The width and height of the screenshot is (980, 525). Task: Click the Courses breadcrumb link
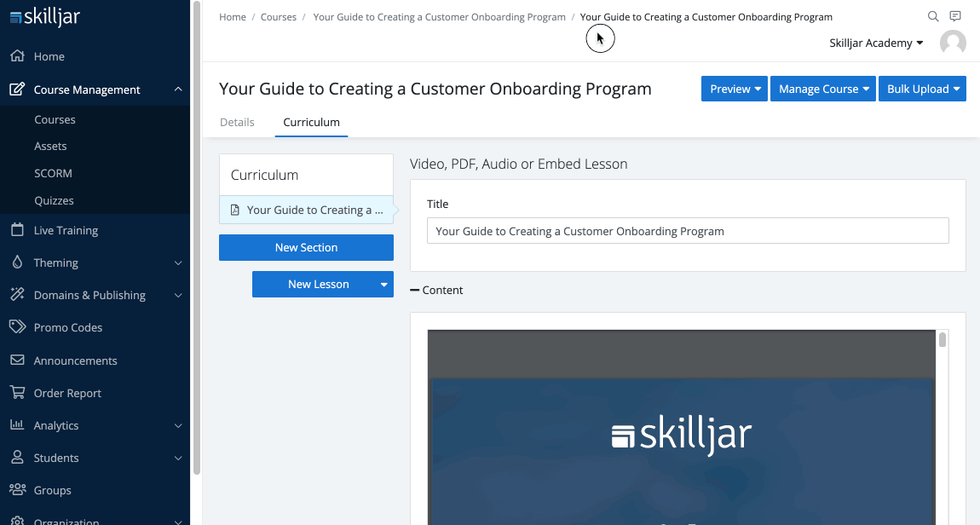[x=279, y=17]
